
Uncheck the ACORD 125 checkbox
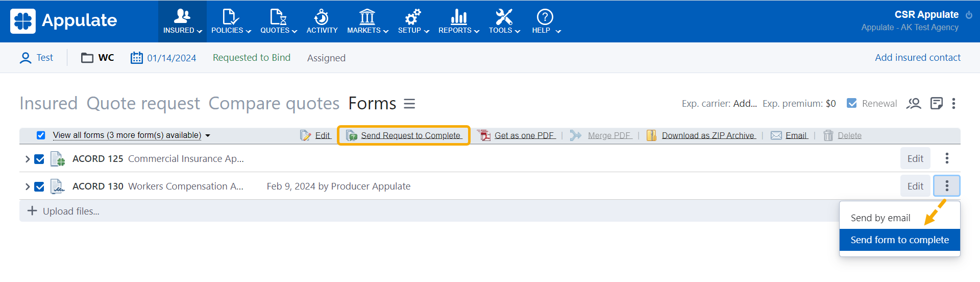click(39, 159)
